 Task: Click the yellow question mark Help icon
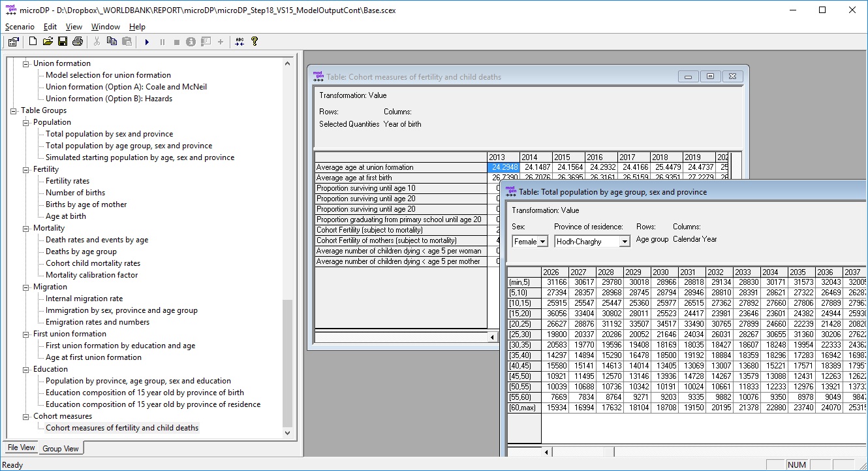point(255,42)
